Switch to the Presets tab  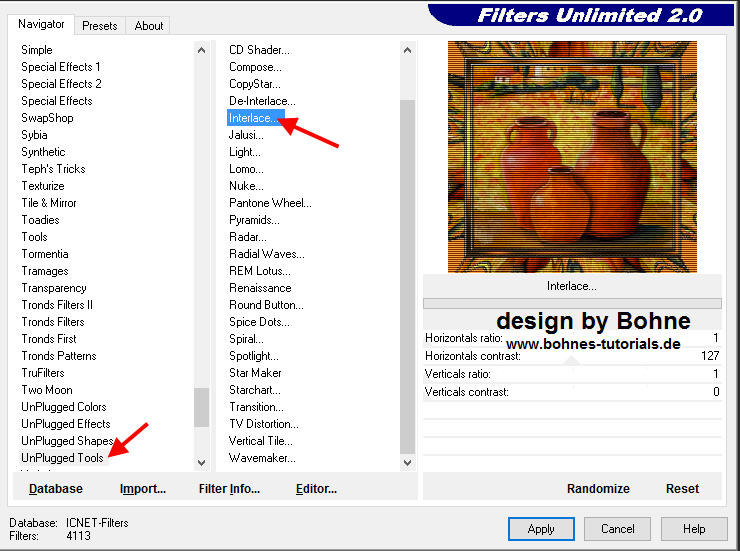tap(99, 25)
